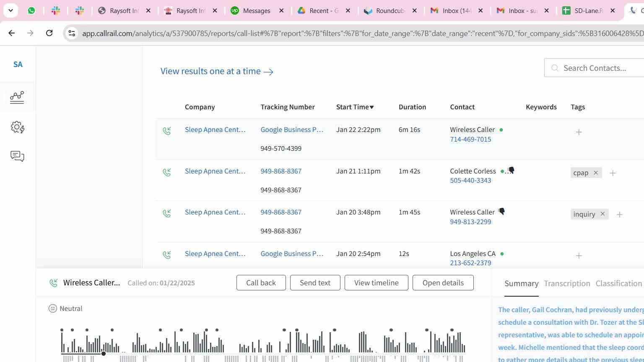The height and width of the screenshot is (362, 644).
Task: Open contact number 213-652-2379
Action: coord(470,263)
